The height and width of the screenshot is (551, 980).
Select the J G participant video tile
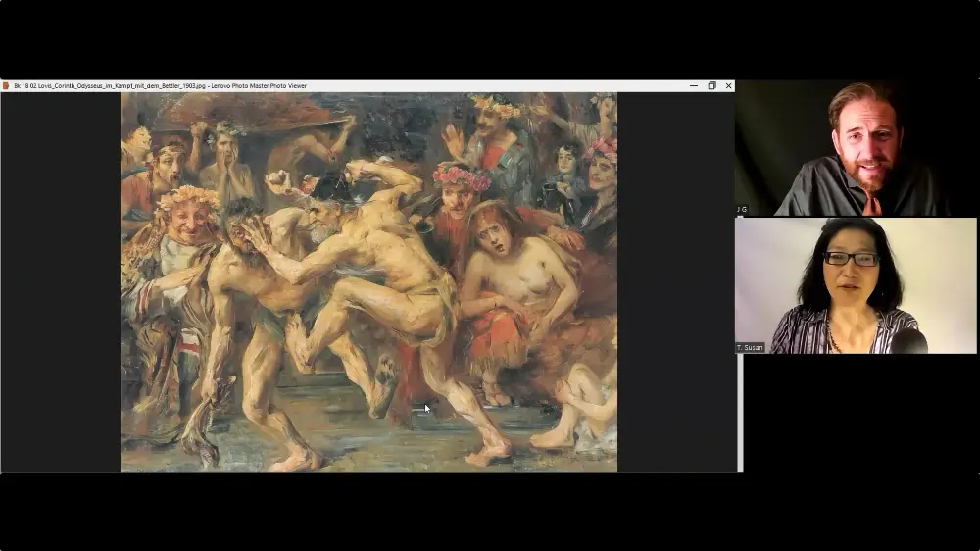point(857,148)
